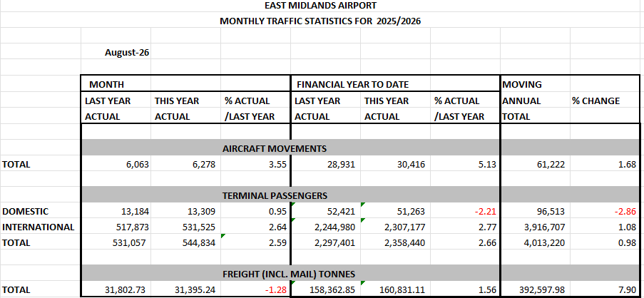
Task: Click the 1.56 percentage cell
Action: [488, 289]
